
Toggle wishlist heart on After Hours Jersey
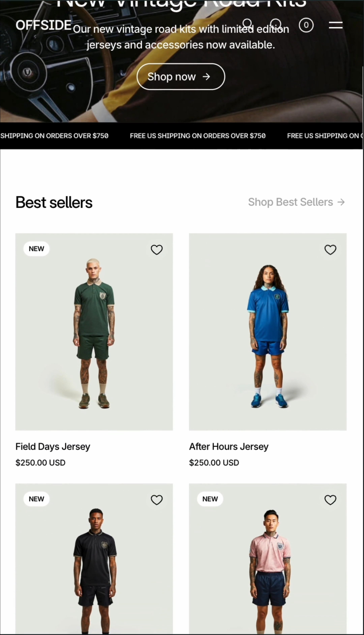(x=330, y=250)
